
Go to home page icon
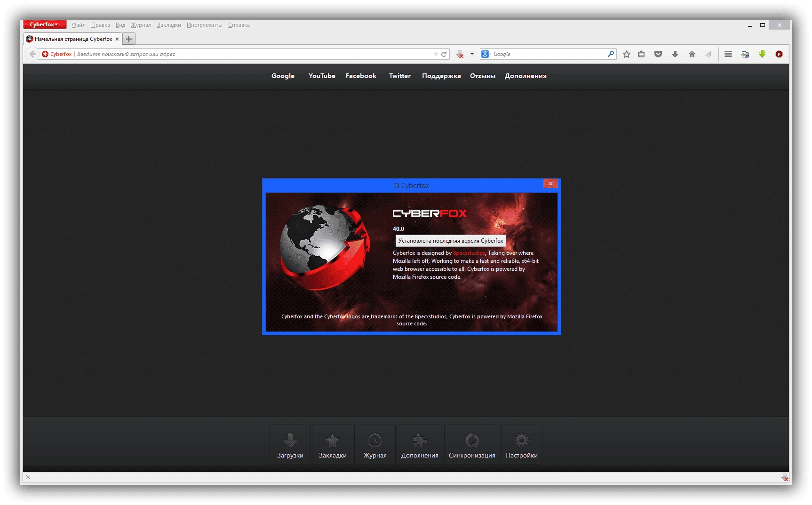[692, 54]
